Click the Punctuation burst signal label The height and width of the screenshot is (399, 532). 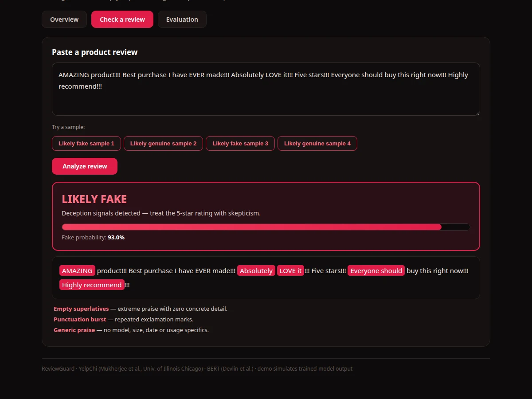[80, 319]
